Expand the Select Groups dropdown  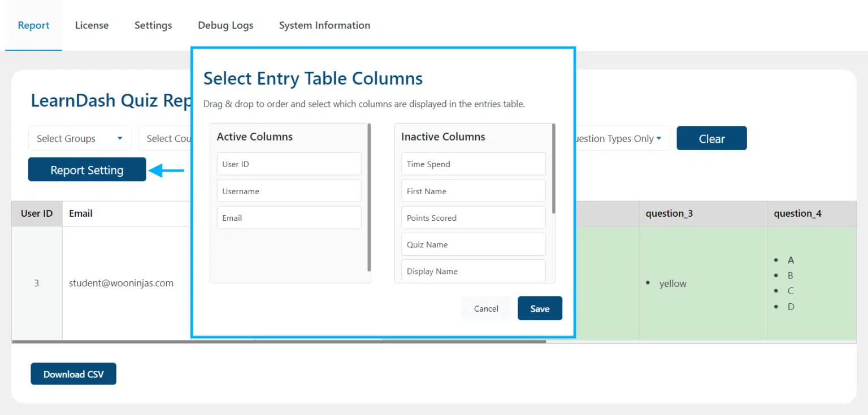coord(80,138)
